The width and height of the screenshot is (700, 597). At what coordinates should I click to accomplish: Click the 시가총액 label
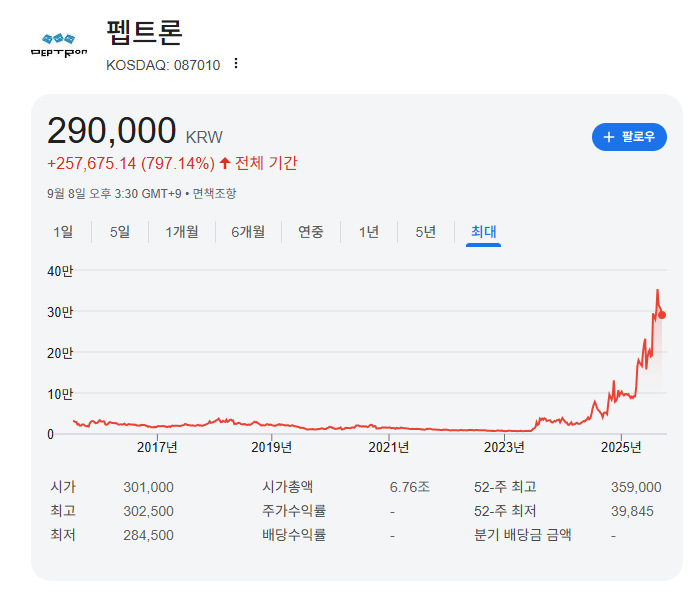coord(288,487)
